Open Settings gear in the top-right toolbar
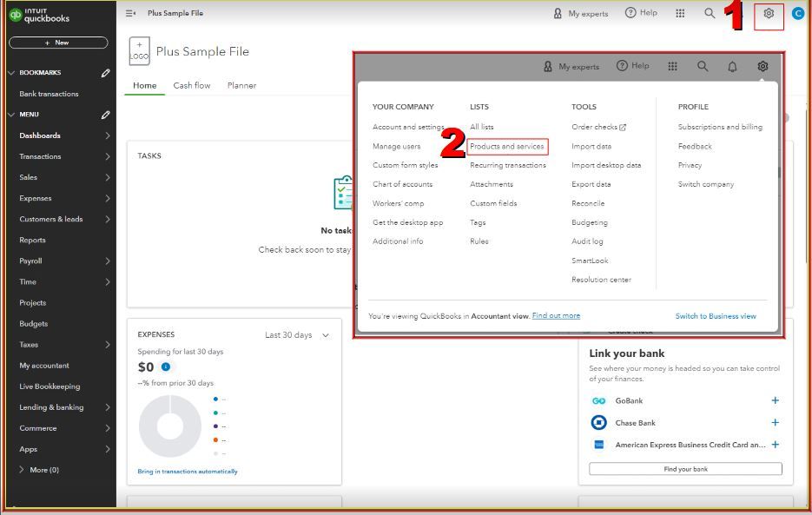This screenshot has height=515, width=812. click(x=769, y=14)
